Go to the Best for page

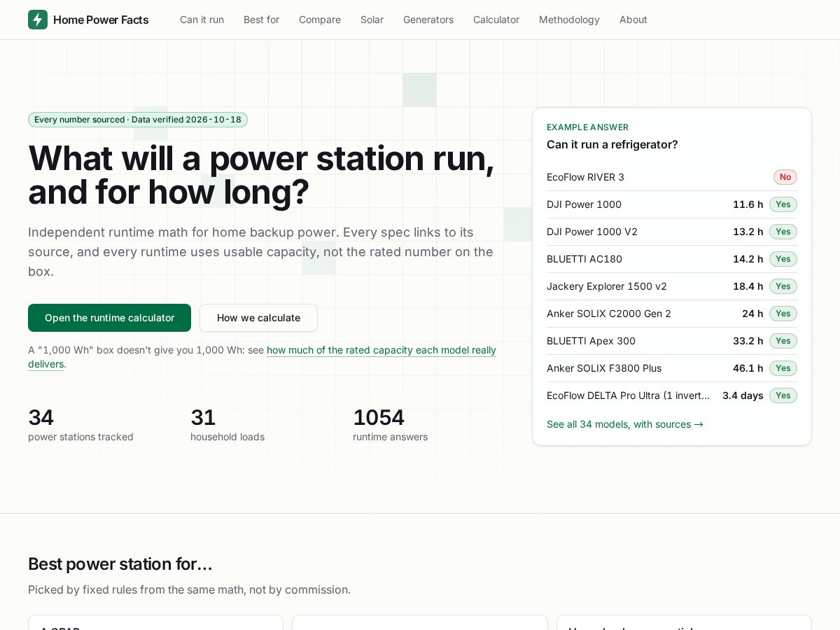261,20
